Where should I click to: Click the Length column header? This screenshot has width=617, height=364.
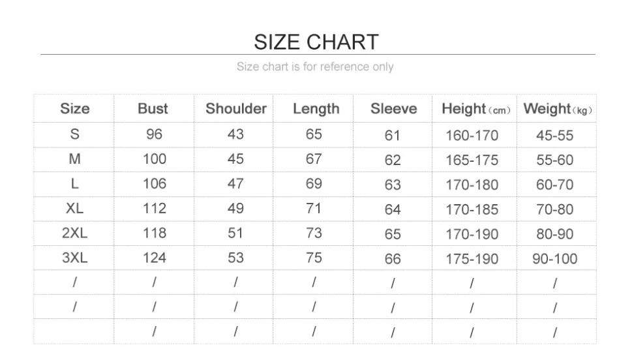[316, 109]
